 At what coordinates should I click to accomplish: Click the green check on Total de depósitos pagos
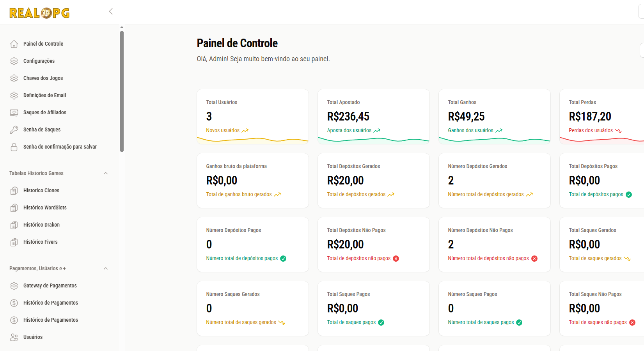629,195
